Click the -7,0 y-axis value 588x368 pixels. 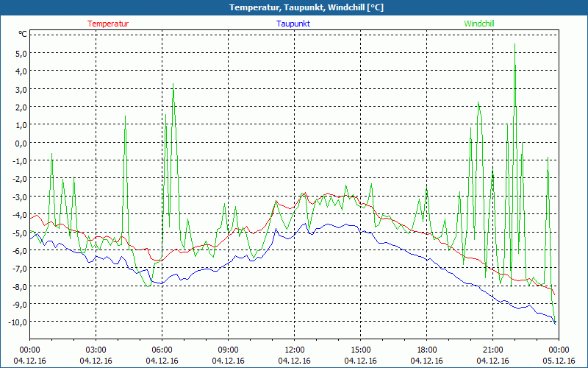20,268
